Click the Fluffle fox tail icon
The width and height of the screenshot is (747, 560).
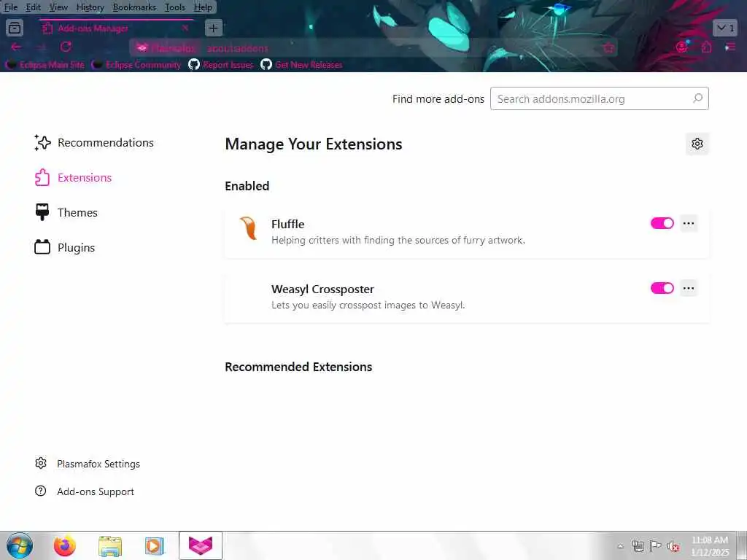[248, 228]
